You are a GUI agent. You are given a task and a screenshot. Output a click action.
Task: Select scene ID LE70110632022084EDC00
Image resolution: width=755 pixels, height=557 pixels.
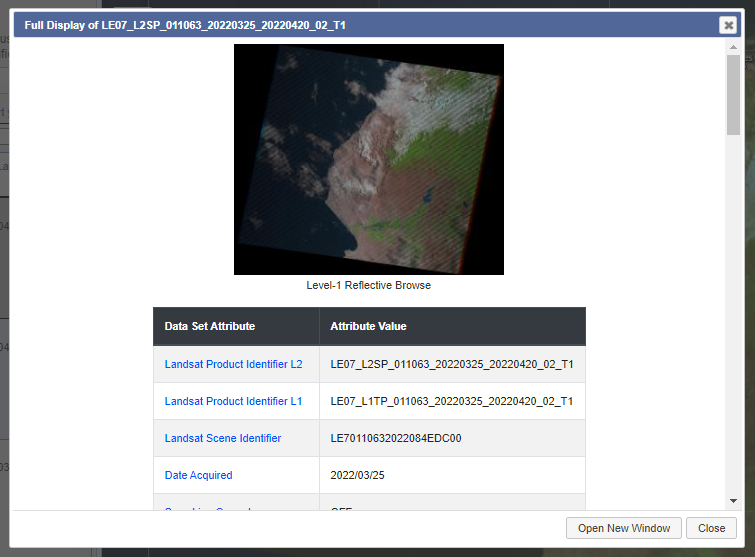tap(396, 438)
